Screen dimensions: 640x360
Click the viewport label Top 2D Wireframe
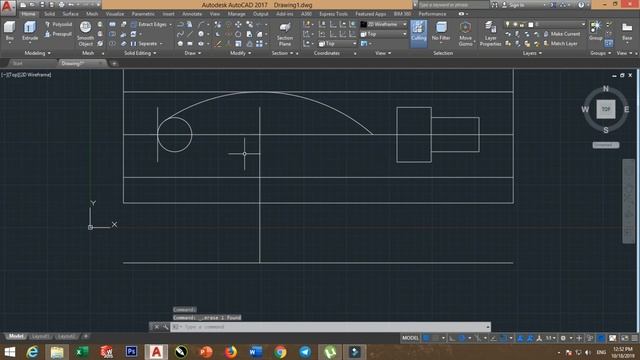(x=26, y=75)
